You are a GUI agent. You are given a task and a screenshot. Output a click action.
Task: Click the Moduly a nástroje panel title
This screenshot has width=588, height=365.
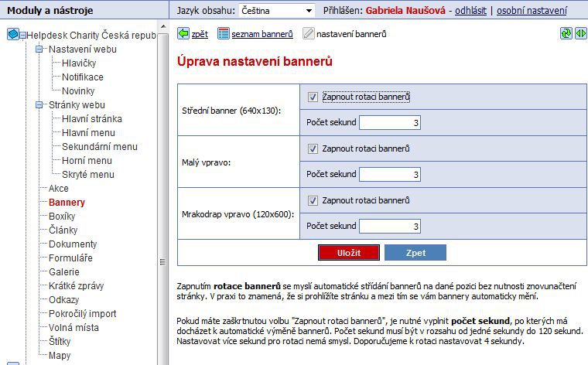click(x=50, y=11)
